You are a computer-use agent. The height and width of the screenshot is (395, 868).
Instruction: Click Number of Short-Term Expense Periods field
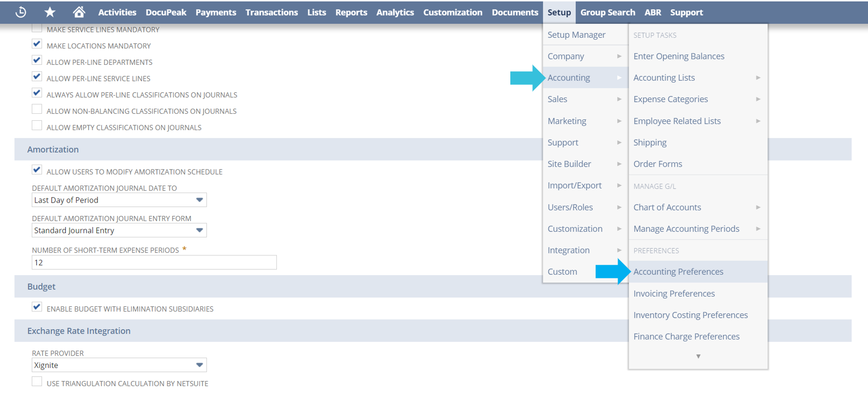(154, 263)
